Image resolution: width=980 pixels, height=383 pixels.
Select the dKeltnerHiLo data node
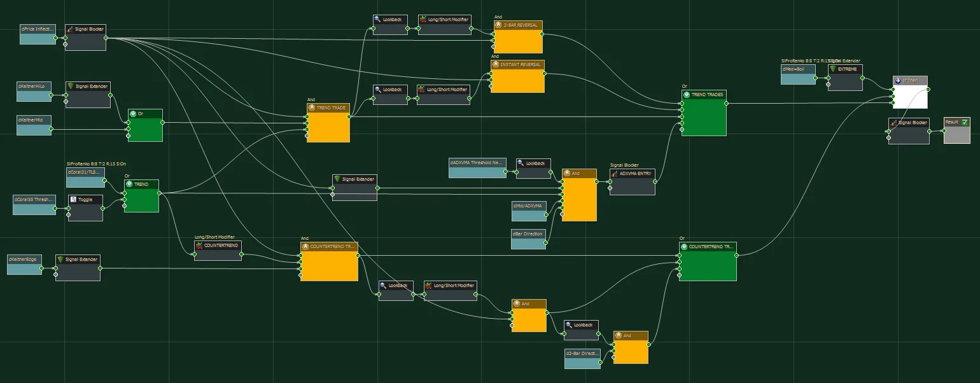click(x=34, y=92)
